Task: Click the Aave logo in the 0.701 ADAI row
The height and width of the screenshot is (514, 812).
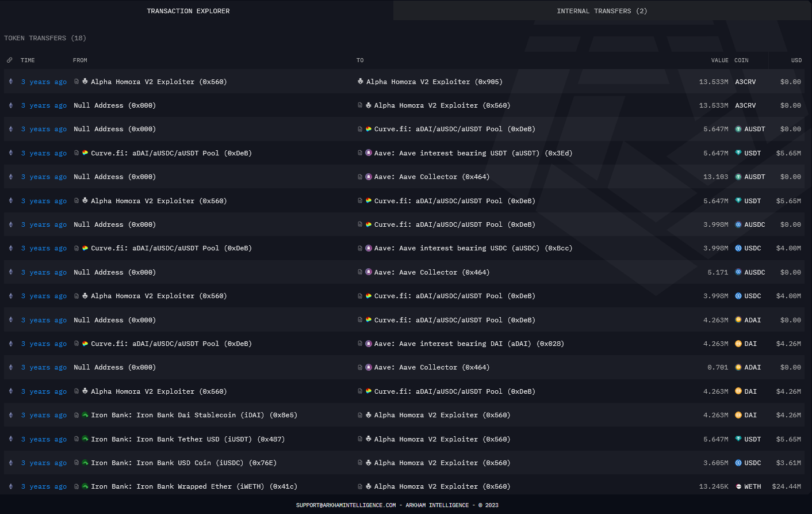Action: coord(369,367)
